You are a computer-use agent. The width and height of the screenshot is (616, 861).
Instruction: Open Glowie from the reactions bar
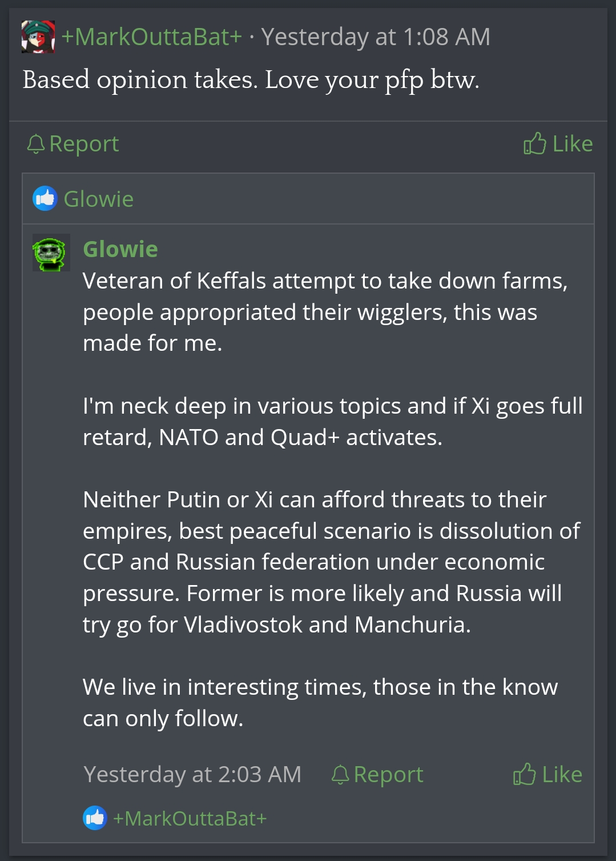[x=98, y=199]
